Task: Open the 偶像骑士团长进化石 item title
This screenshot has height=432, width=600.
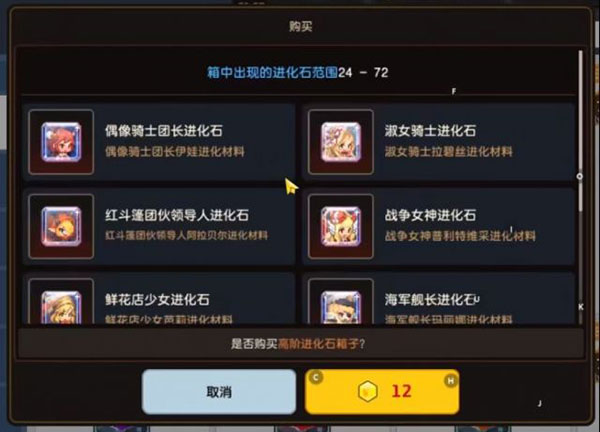Action: (164, 131)
